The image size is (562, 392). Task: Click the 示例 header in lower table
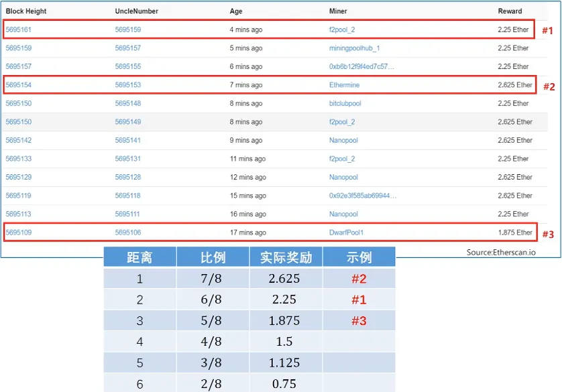[359, 257]
